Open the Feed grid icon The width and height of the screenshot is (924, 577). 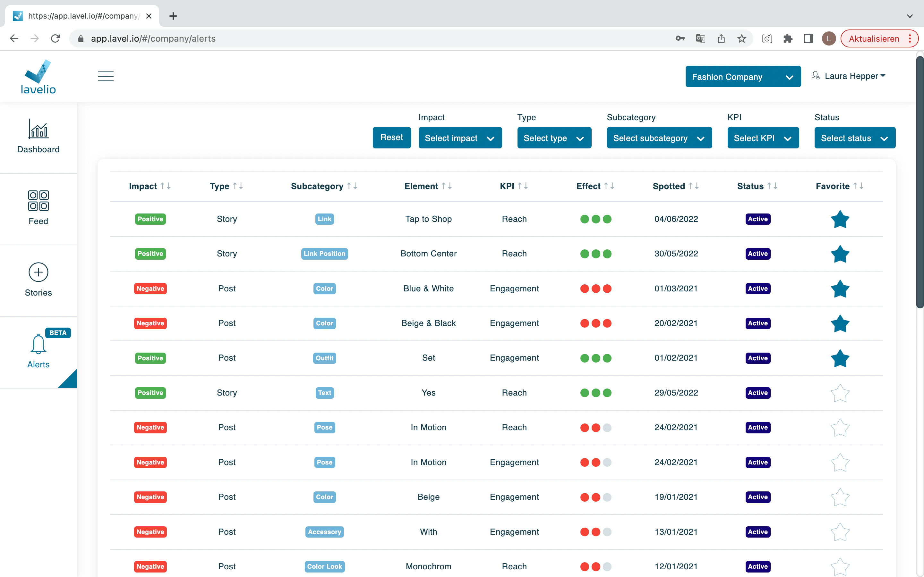click(x=38, y=200)
